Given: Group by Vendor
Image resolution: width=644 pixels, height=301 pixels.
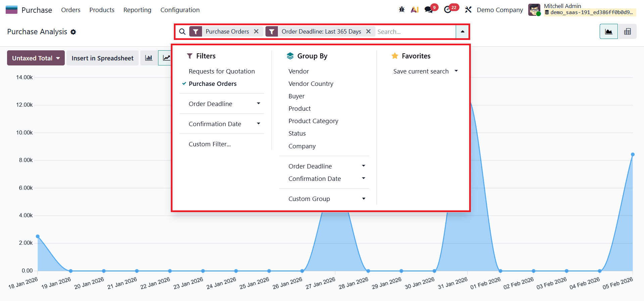Looking at the screenshot, I should click(299, 71).
